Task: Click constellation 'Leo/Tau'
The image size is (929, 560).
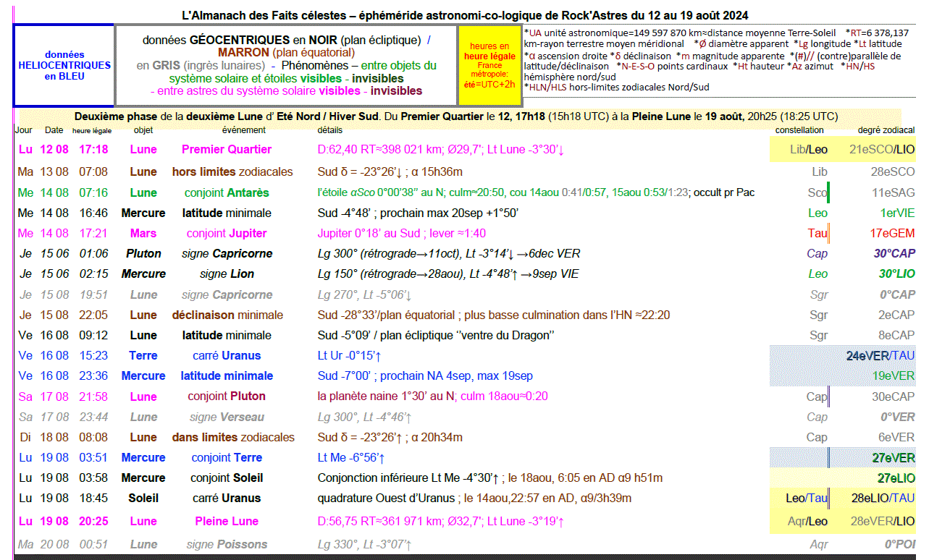Action: [807, 498]
